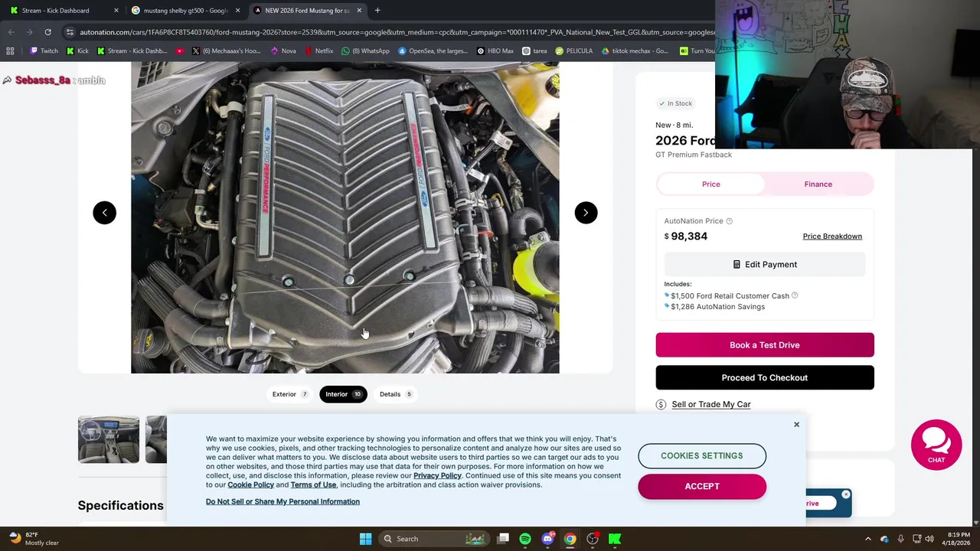
Task: Open a new browser tab
Action: [377, 11]
